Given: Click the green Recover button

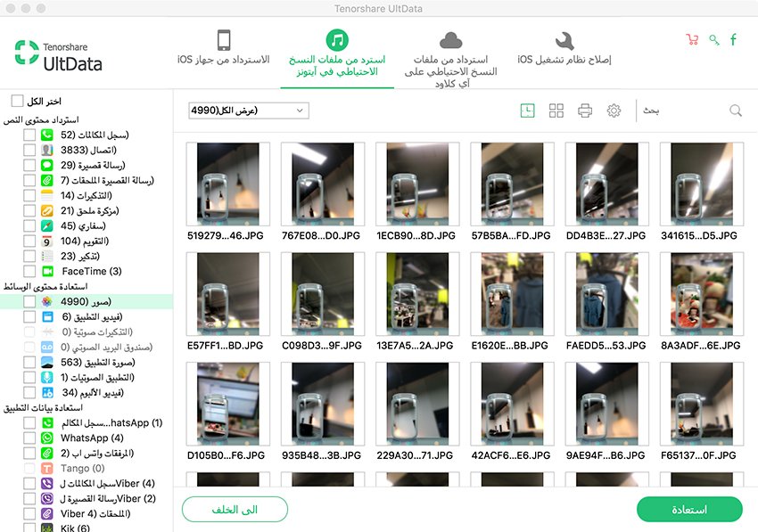Looking at the screenshot, I should tap(689, 510).
